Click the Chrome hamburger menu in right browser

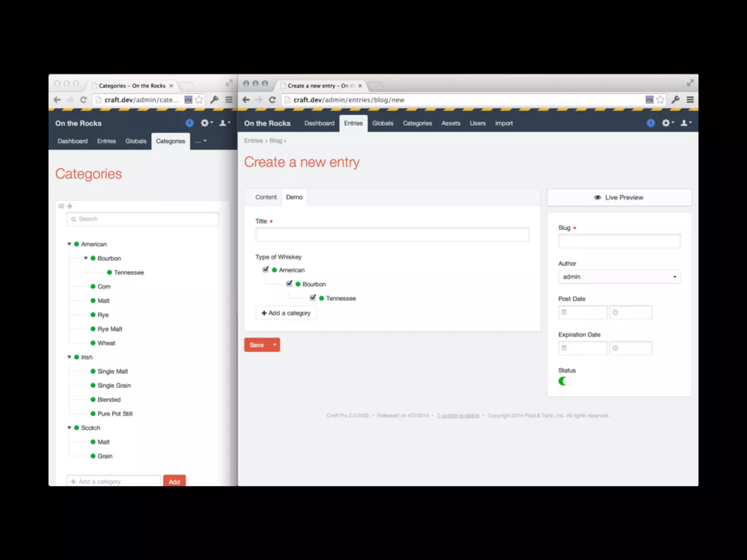[690, 100]
